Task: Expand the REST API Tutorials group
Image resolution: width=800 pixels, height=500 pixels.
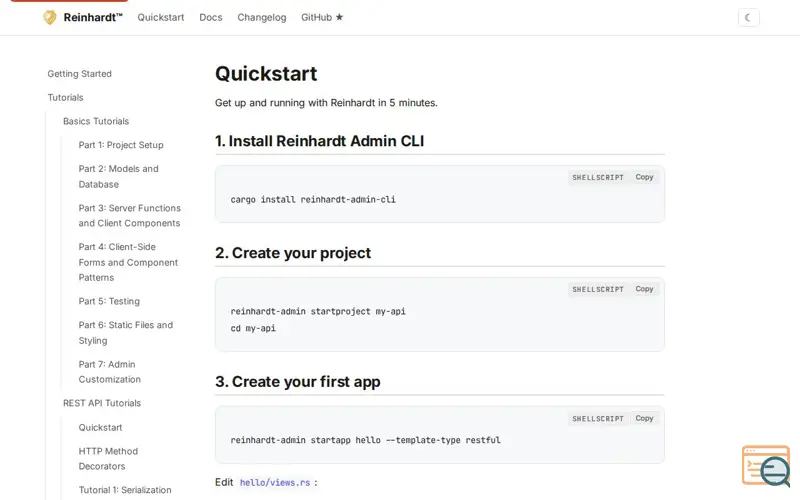Action: point(102,403)
